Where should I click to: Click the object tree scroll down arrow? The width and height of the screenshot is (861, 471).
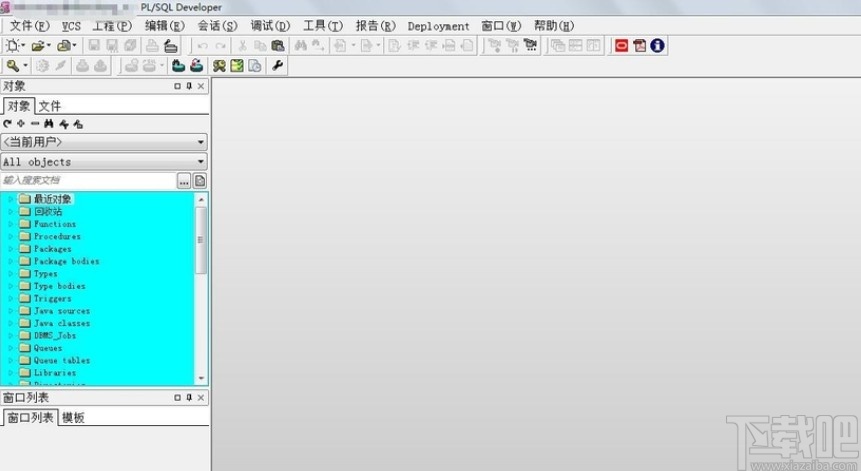coord(201,378)
